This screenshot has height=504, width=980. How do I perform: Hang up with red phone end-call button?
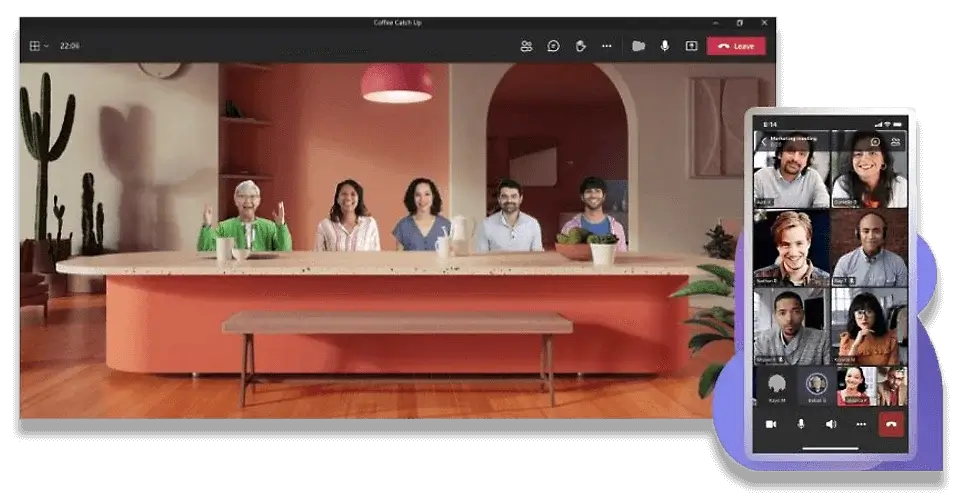tap(891, 424)
